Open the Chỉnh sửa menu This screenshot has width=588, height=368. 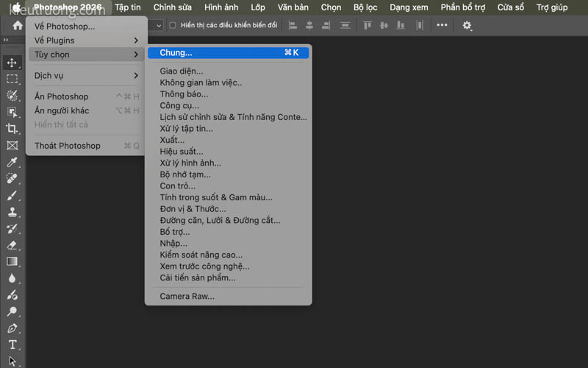[x=173, y=7]
